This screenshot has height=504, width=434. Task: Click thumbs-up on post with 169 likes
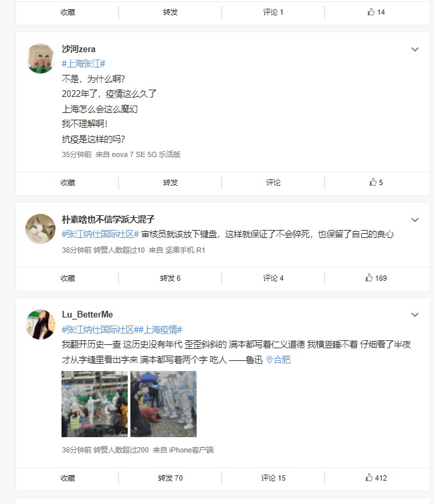[376, 278]
